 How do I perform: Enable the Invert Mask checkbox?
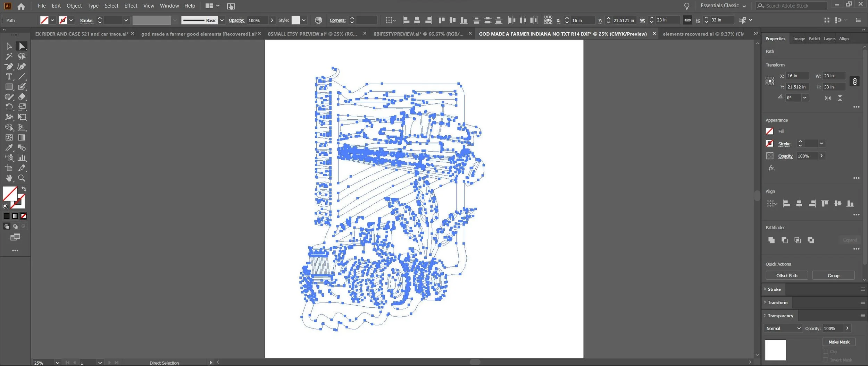coord(826,360)
